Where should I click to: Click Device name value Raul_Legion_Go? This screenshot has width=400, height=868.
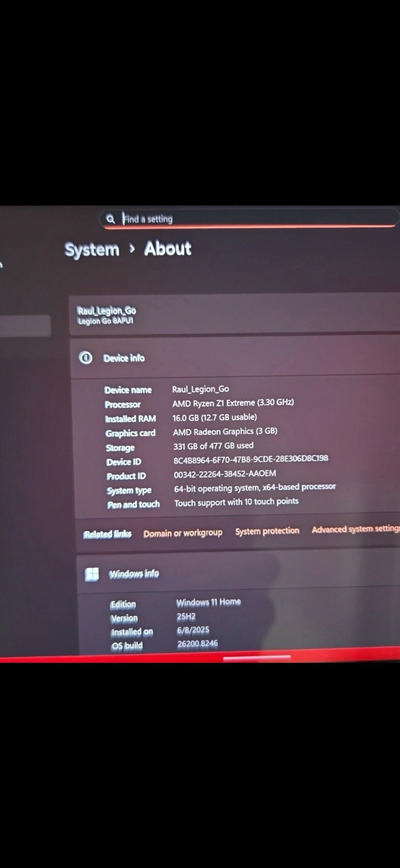pos(201,389)
